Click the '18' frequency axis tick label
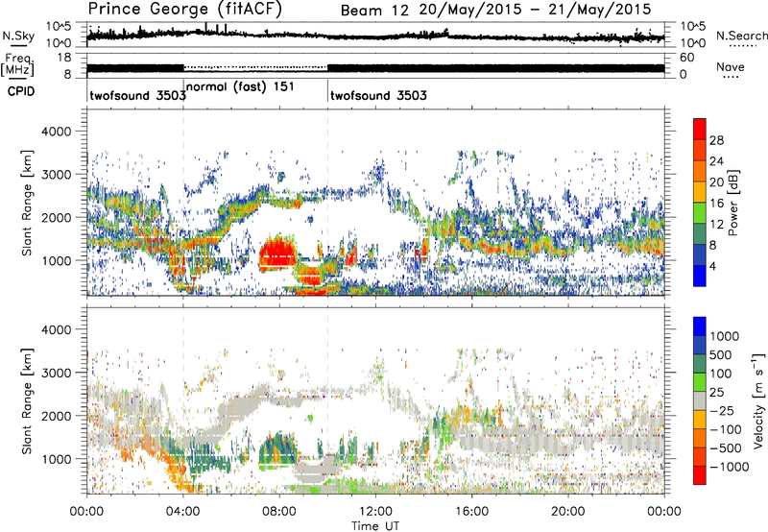This screenshot has width=768, height=532. click(64, 58)
